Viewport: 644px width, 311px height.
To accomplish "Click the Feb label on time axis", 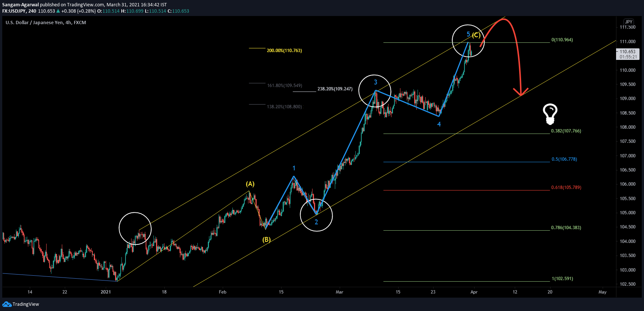I will tap(222, 292).
